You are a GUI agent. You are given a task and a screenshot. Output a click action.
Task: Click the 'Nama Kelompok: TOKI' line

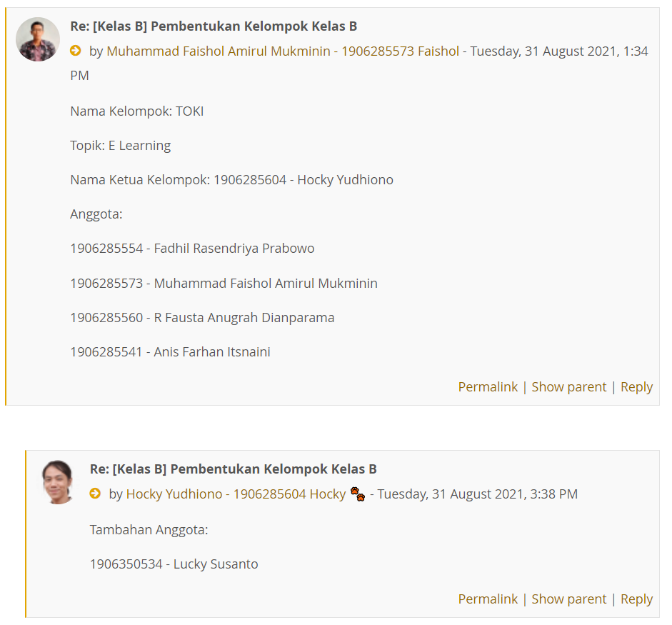136,111
